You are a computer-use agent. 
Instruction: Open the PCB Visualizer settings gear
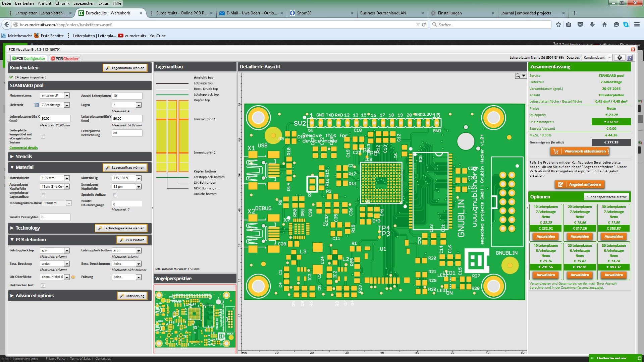(x=620, y=58)
